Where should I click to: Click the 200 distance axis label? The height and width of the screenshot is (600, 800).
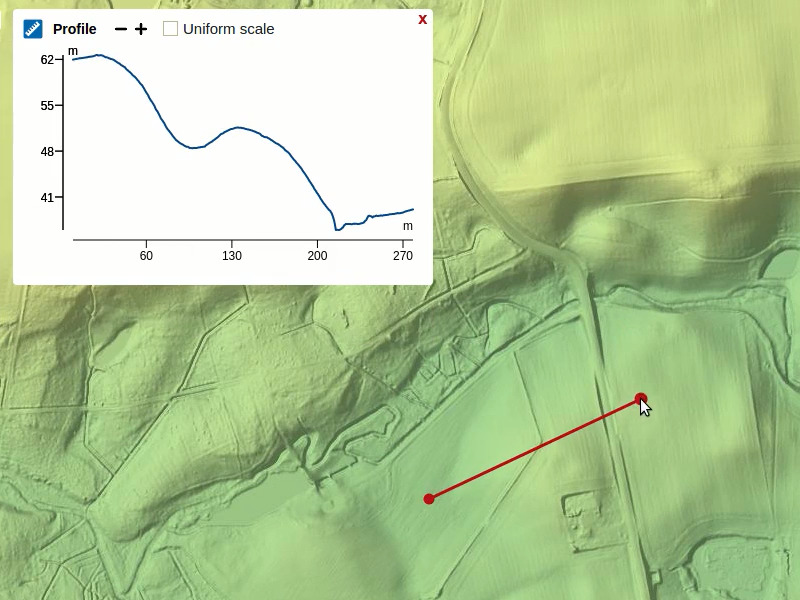(x=317, y=256)
